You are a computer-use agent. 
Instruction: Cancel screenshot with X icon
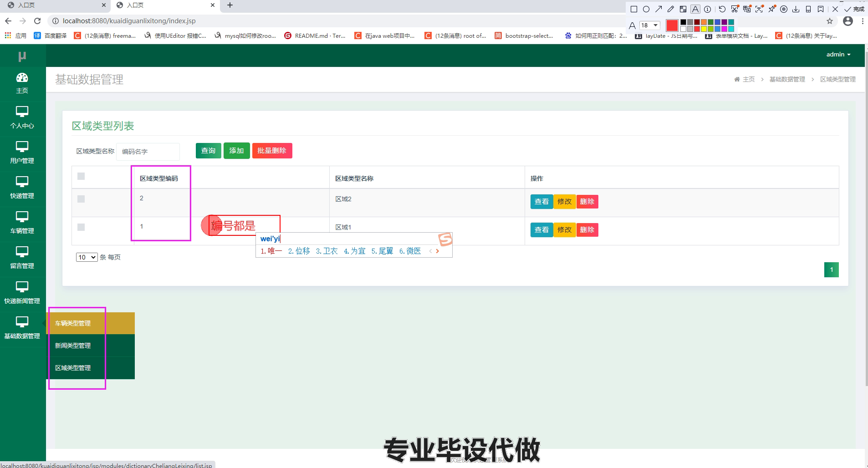pyautogui.click(x=835, y=9)
